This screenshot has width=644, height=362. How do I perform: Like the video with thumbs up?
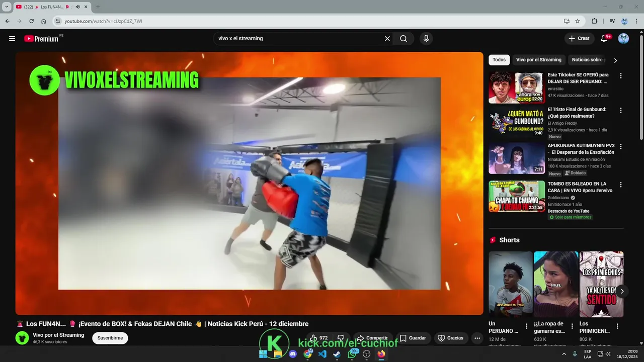coord(318,338)
